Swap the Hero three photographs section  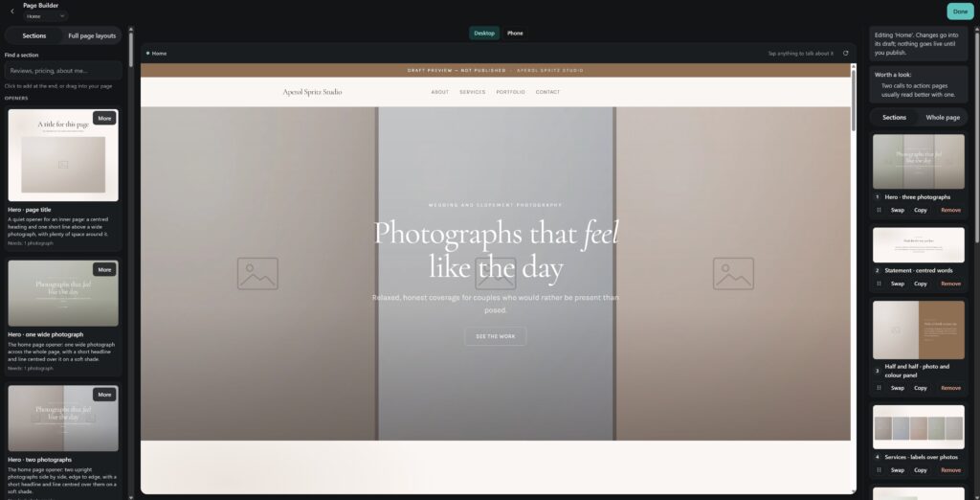point(898,211)
